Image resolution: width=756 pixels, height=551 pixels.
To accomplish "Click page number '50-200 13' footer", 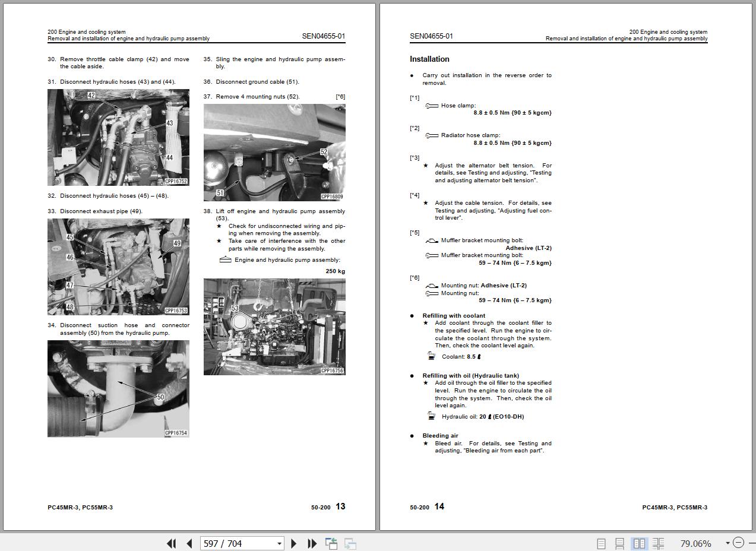I will click(328, 506).
